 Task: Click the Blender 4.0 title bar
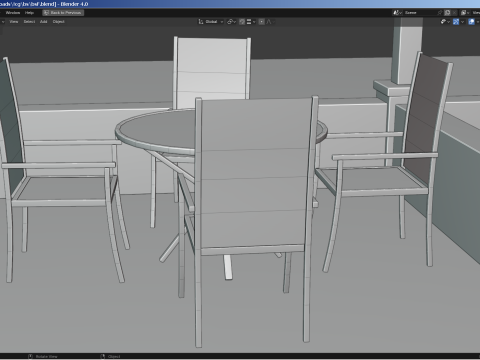pos(240,4)
